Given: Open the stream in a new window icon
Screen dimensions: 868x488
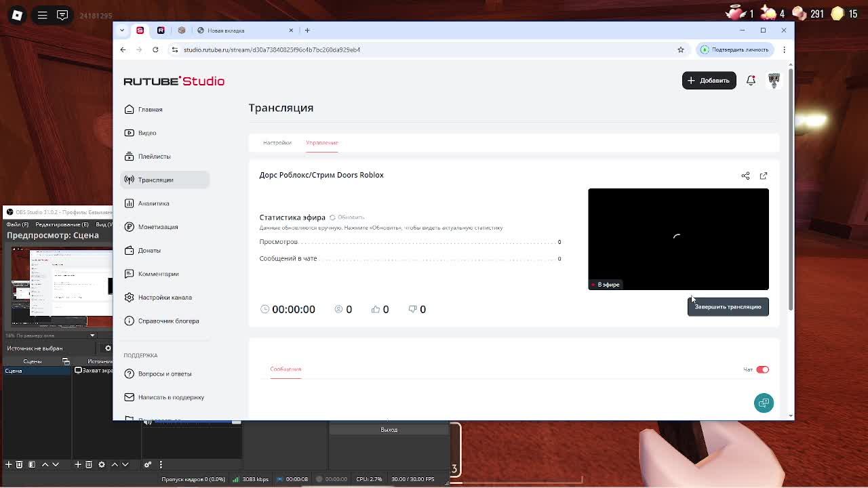Looking at the screenshot, I should point(764,176).
